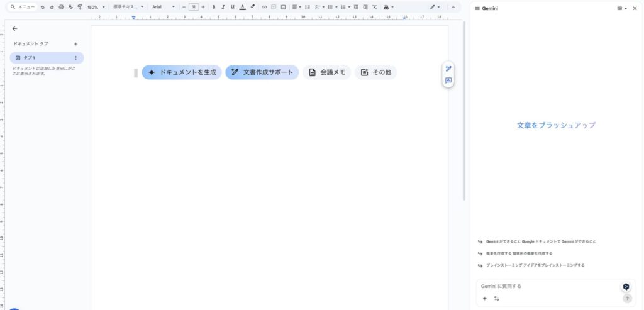Open the Japanese input tools dropdown
Viewport: 644px width, 310px height.
[x=388, y=7]
